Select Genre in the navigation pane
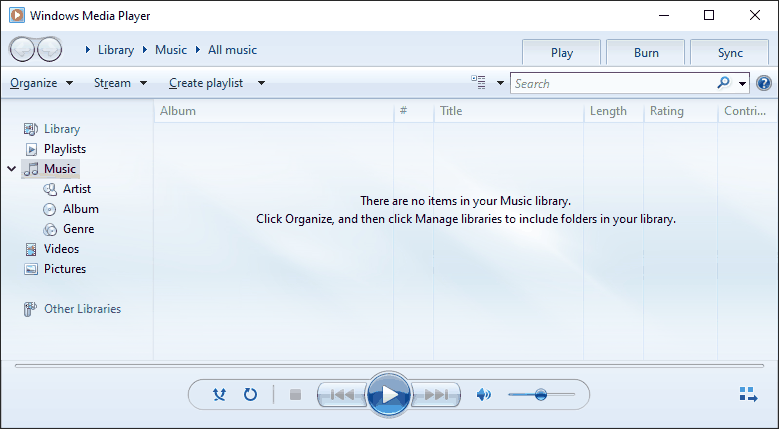Viewport: 779px width, 429px height. 78,229
